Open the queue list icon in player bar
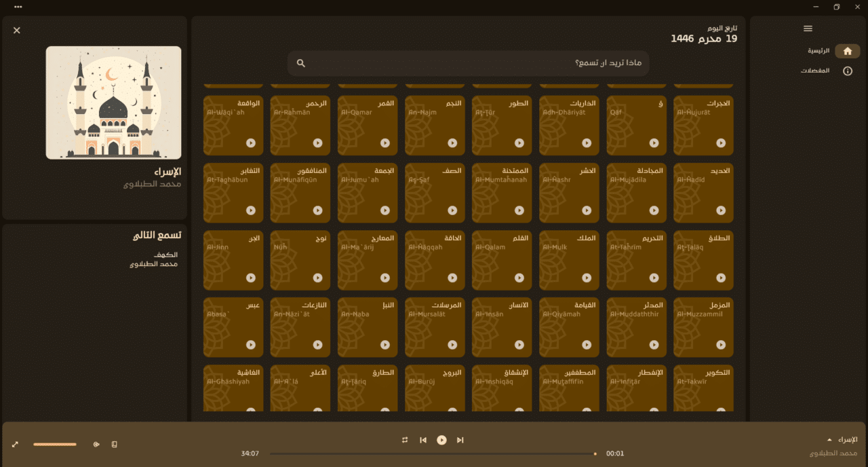The image size is (868, 467). (114, 445)
